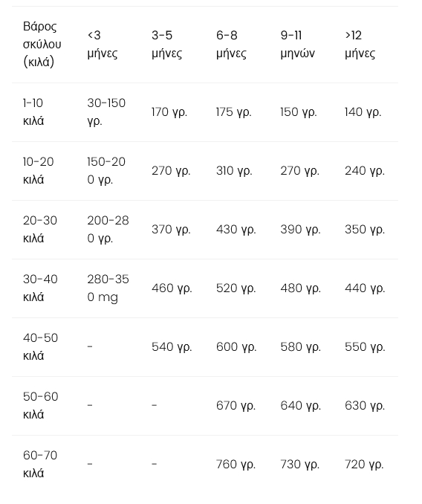Click the '60-70 κιλά' row label
This screenshot has height=504, width=422.
40,465
